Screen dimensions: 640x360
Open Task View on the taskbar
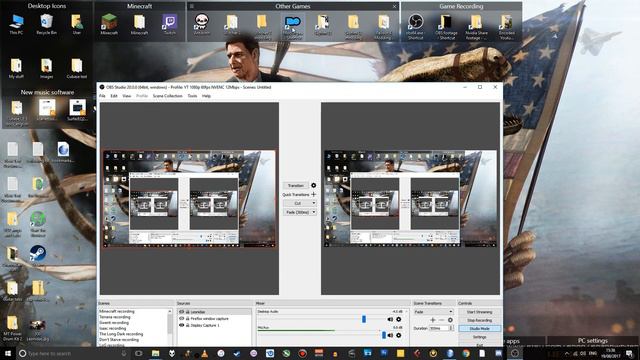[x=139, y=353]
